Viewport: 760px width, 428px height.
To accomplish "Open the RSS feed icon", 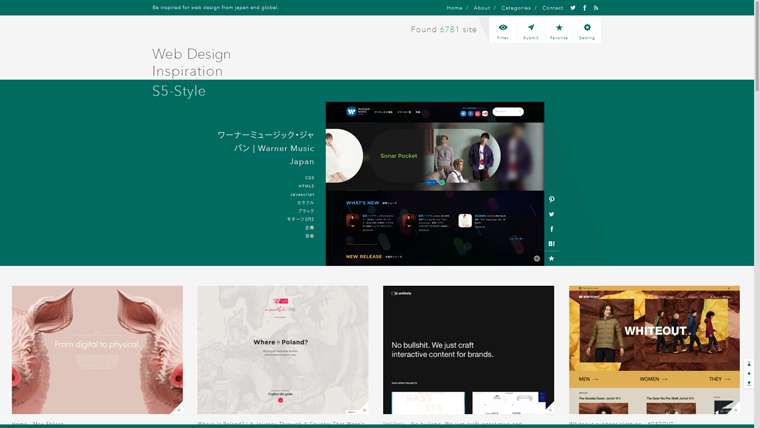I will pyautogui.click(x=596, y=8).
